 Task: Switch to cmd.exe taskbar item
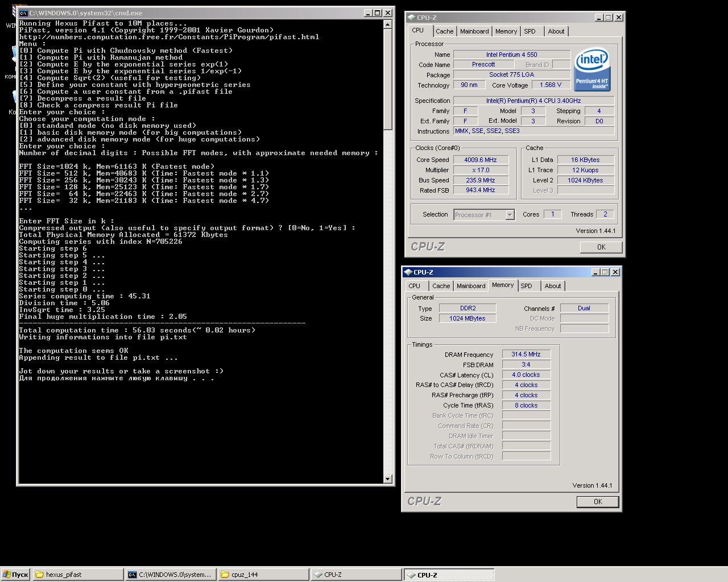coord(171,575)
